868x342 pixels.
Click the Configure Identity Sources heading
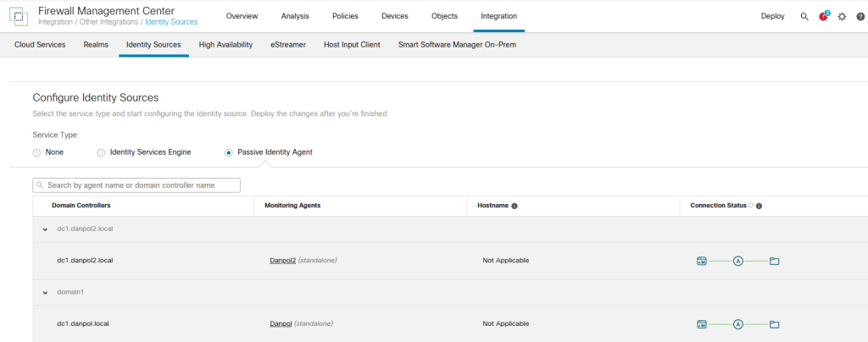click(x=96, y=98)
